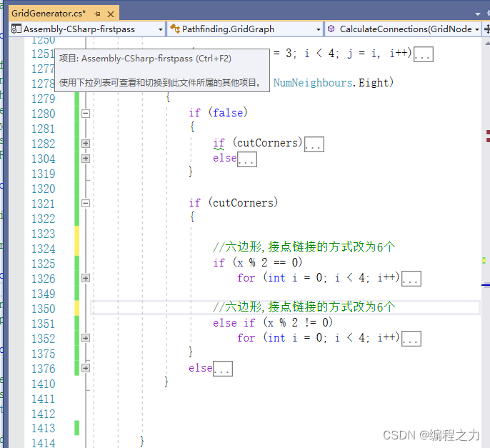Close the GridGenerator.cs tab
Screen dimensions: 490x448
click(x=111, y=14)
